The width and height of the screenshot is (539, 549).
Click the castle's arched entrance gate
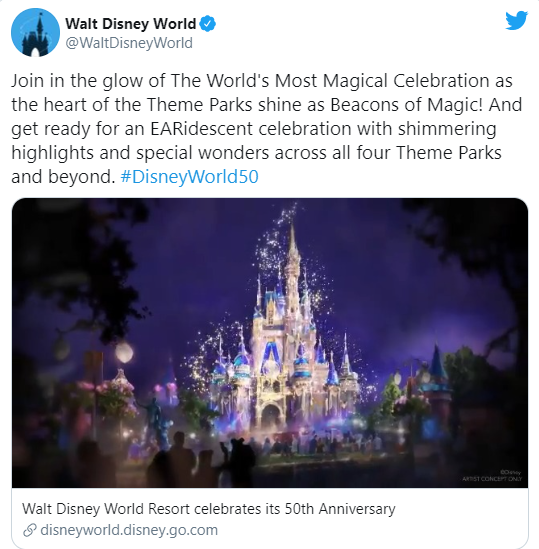[x=271, y=417]
